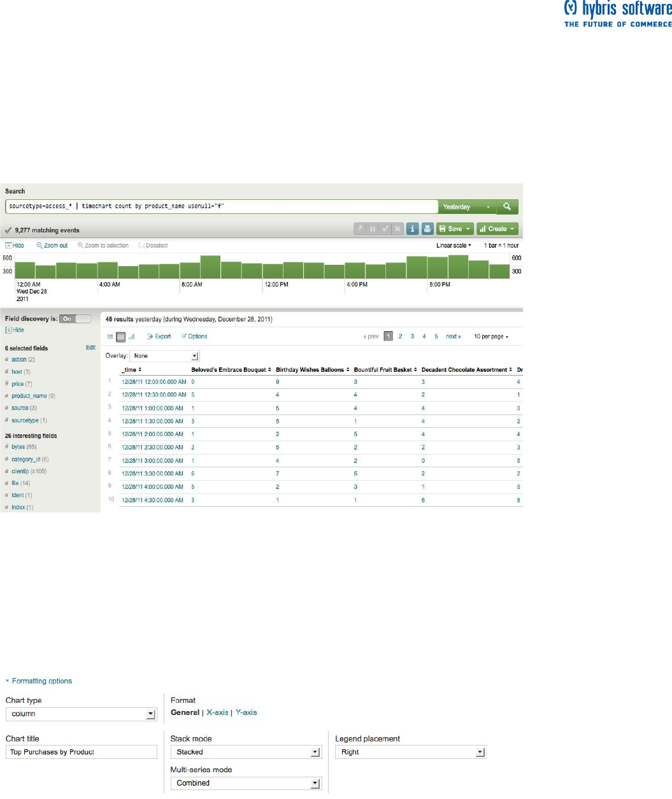Sort by Beloved's Embrace Bouquet column
This screenshot has width=672, height=799.
pos(231,370)
